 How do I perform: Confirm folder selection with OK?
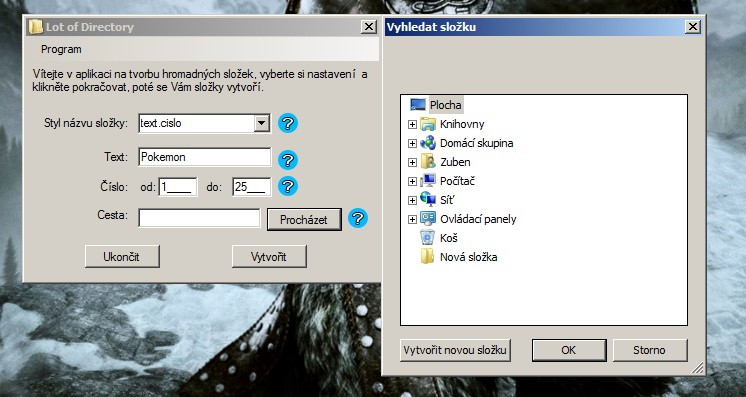tap(569, 350)
